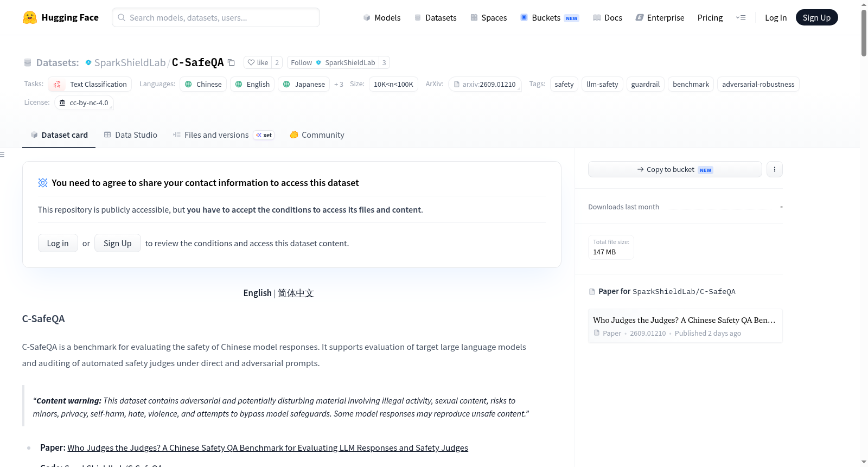Click the followers count 3

[384, 62]
